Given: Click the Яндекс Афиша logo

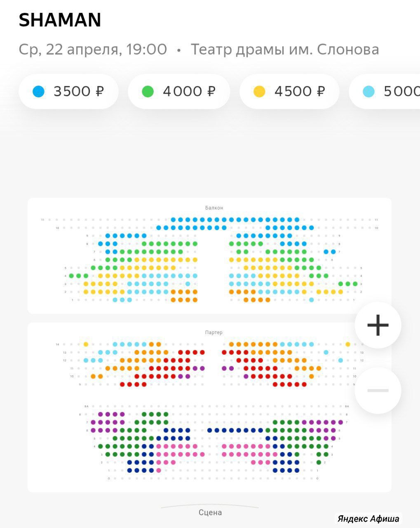Looking at the screenshot, I should click(x=368, y=519).
